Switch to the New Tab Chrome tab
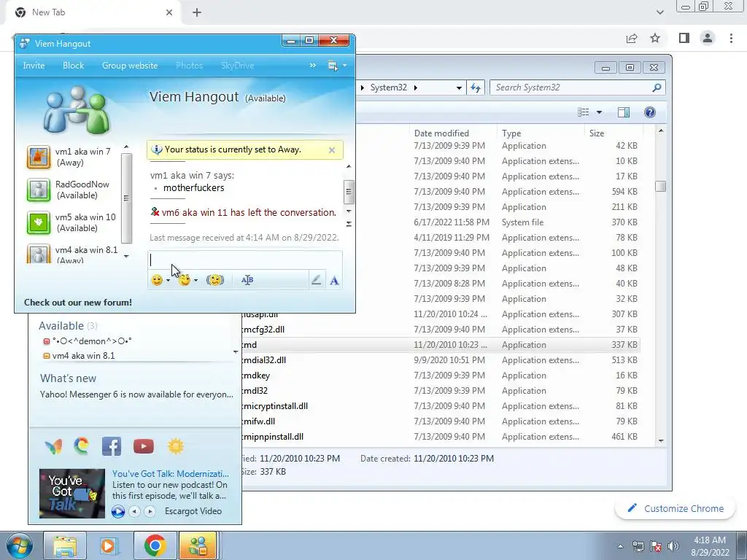747x560 pixels. (93, 12)
